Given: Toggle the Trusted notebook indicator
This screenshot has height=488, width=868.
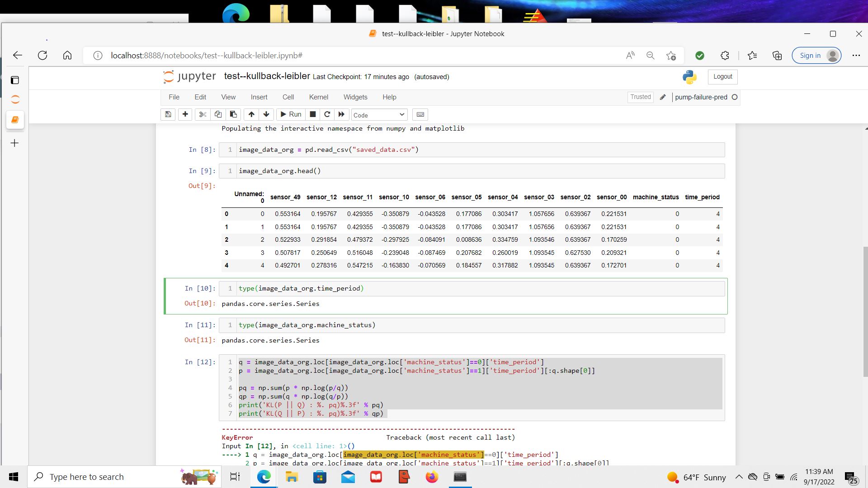Looking at the screenshot, I should point(640,97).
